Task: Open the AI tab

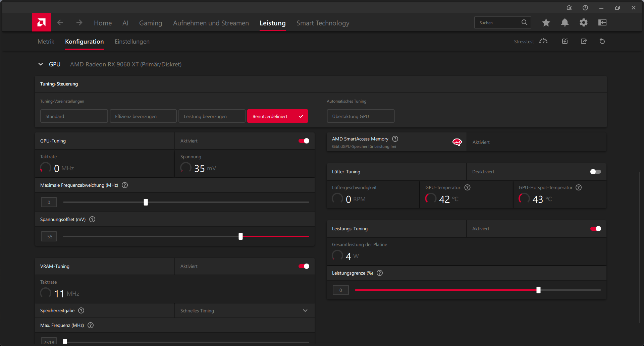Action: tap(125, 23)
